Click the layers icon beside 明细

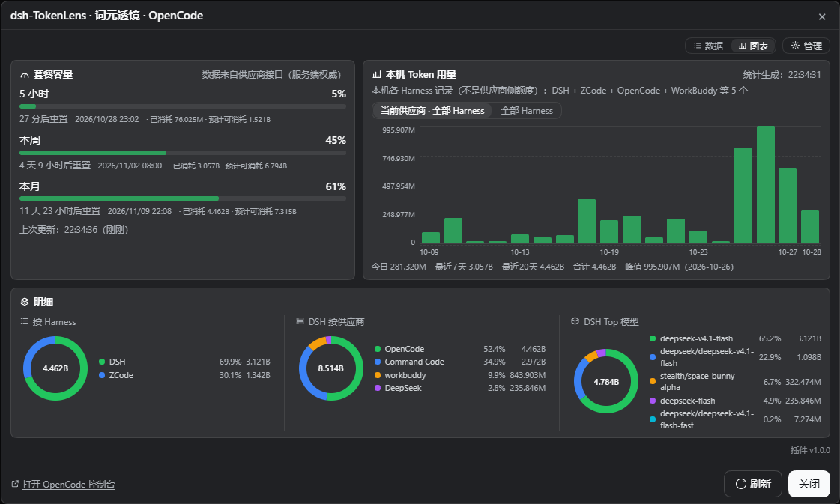tap(24, 302)
